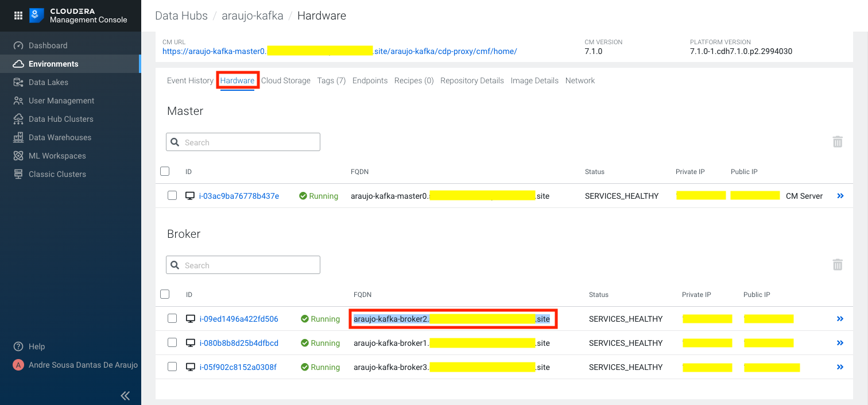Check the araujo-kafka-broker2 row checkbox
This screenshot has width=868, height=405.
point(172,319)
